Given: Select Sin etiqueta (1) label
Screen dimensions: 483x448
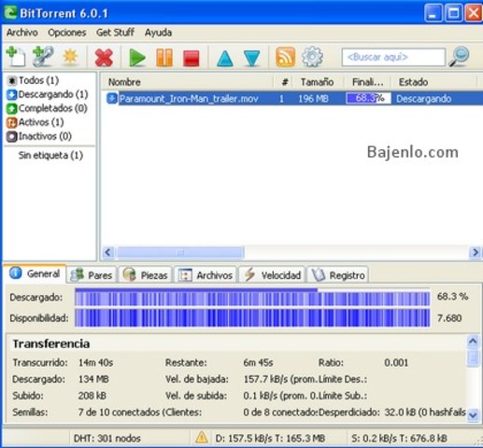Looking at the screenshot, I should [x=50, y=155].
